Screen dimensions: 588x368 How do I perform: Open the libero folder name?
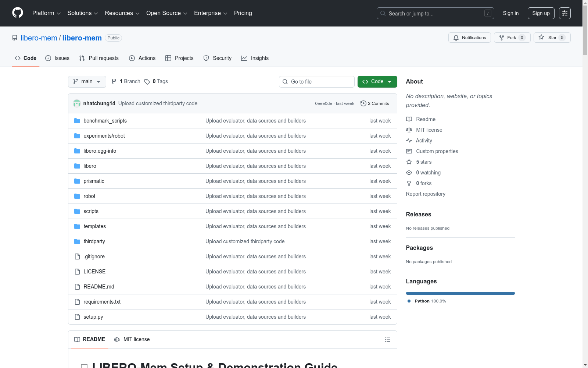click(x=90, y=166)
